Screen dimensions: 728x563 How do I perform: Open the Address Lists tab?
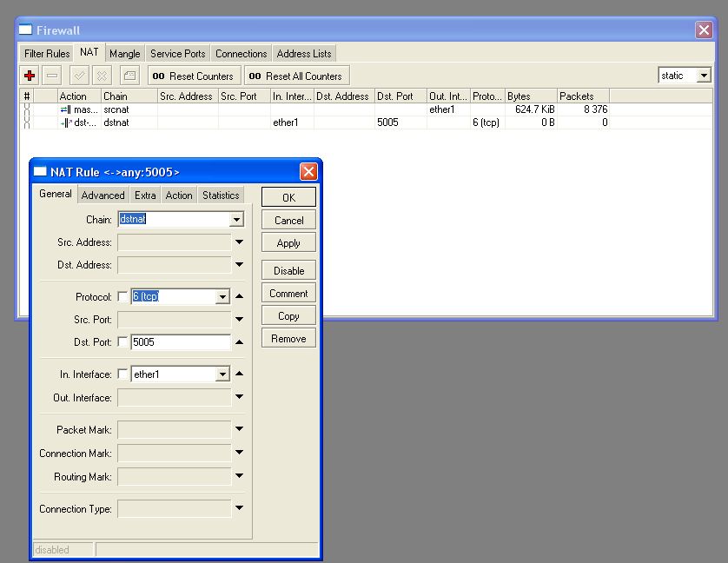[x=304, y=54]
